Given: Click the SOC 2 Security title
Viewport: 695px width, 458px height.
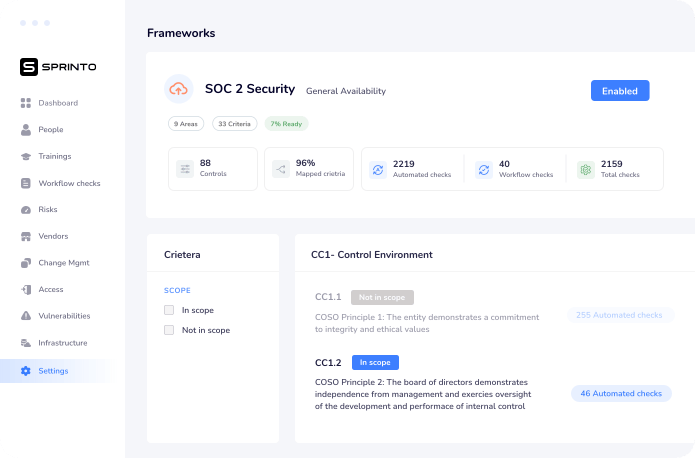Looking at the screenshot, I should [x=250, y=89].
